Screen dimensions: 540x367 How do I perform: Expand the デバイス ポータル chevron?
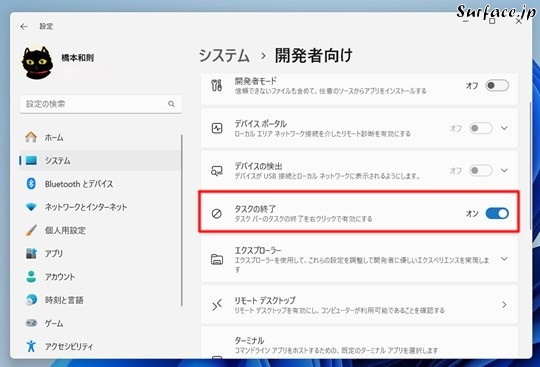click(x=504, y=128)
